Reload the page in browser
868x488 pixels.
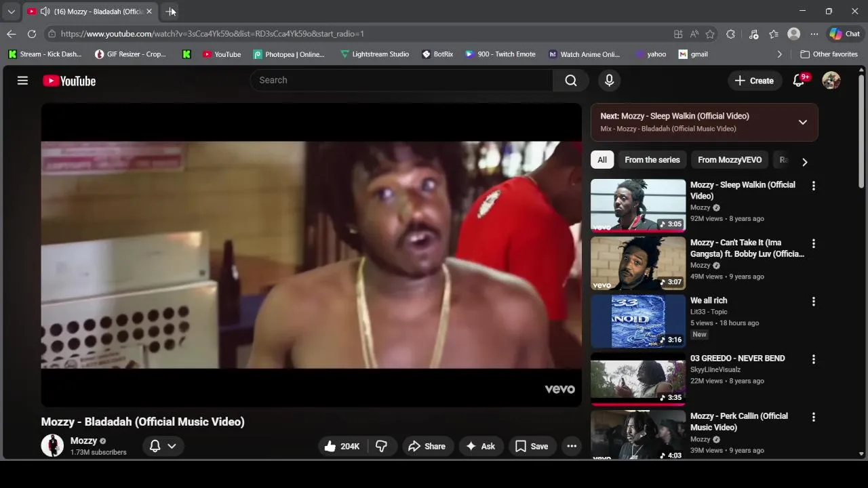click(32, 34)
